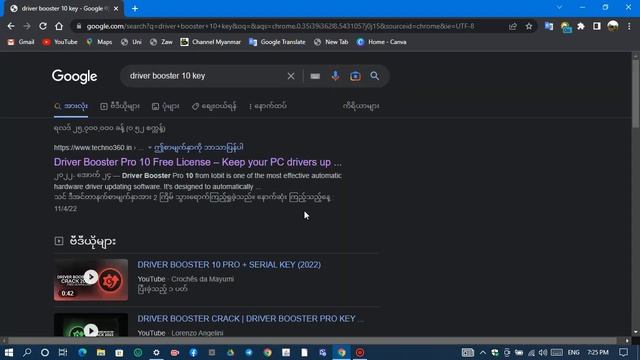Reload the page with the refresh icon
The width and height of the screenshot is (640, 360).
(x=43, y=26)
